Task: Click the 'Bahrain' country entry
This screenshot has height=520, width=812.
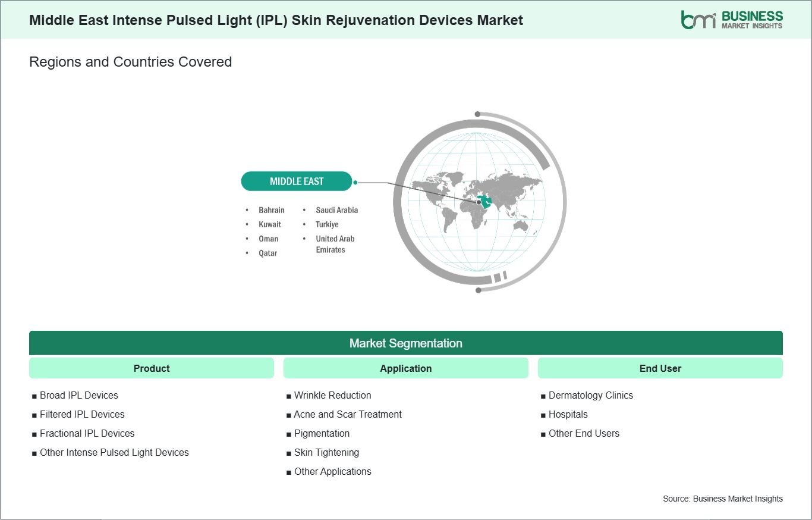Action: pyautogui.click(x=272, y=210)
